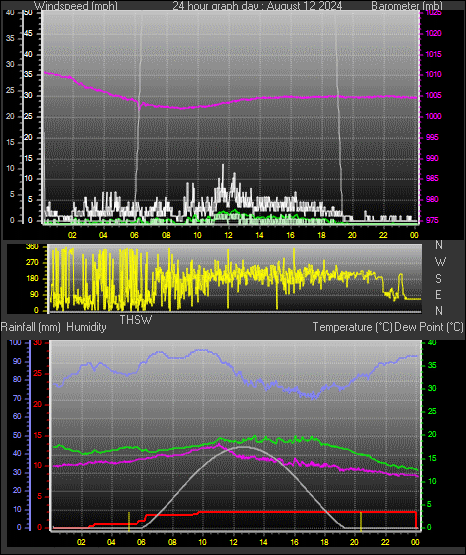Select the 1015 barometer axis value
Screen dimensions: 466x555
(433, 54)
